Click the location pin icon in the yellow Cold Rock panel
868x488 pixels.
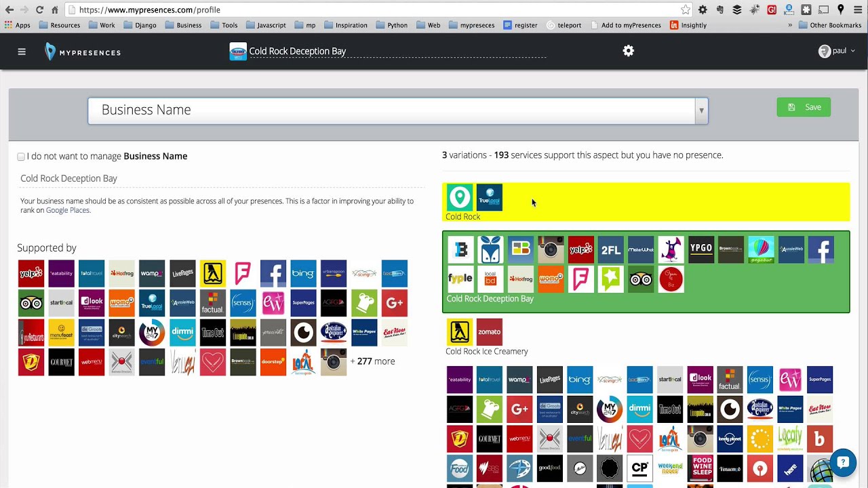(460, 197)
